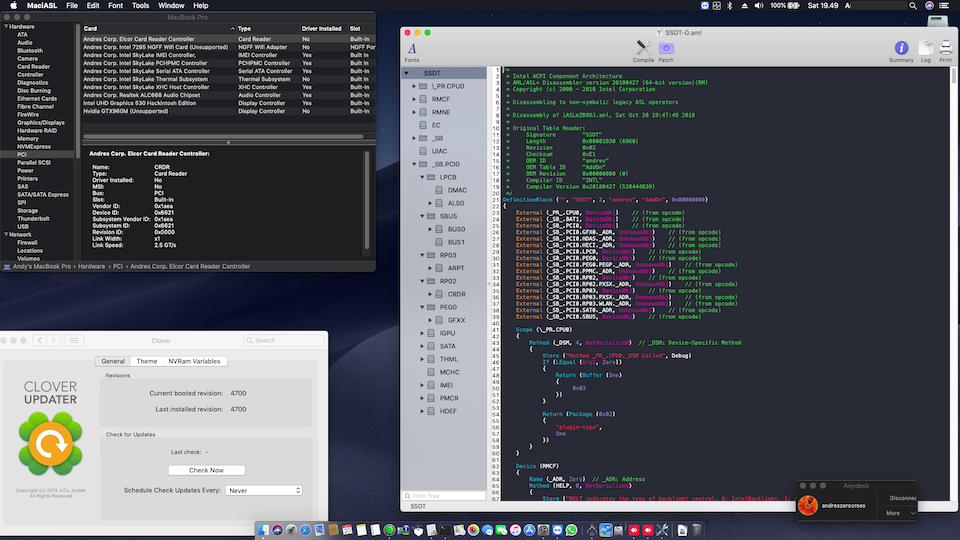Switch to the Theme tab
The image size is (960, 540).
(147, 361)
